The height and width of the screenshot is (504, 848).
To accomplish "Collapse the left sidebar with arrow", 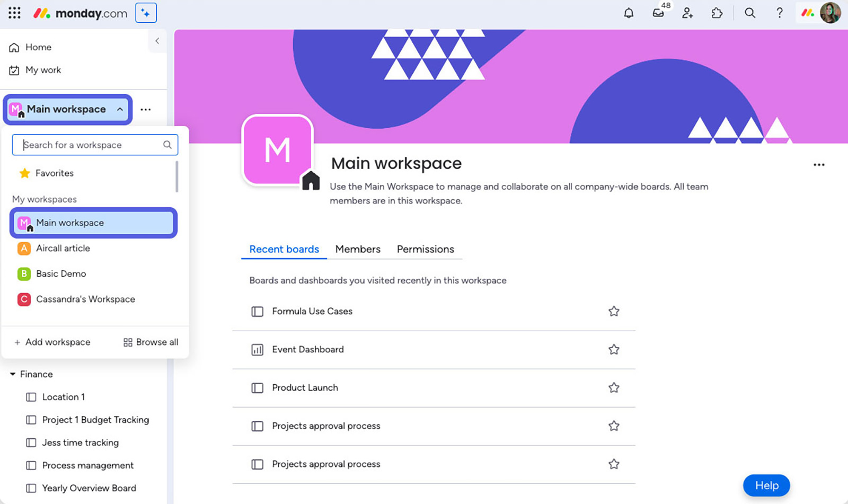I will 157,41.
